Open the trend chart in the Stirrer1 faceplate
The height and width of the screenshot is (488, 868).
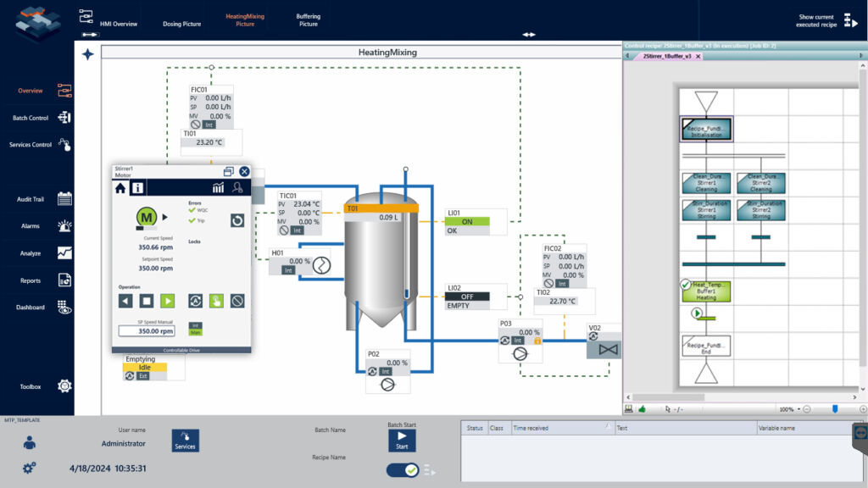(216, 186)
